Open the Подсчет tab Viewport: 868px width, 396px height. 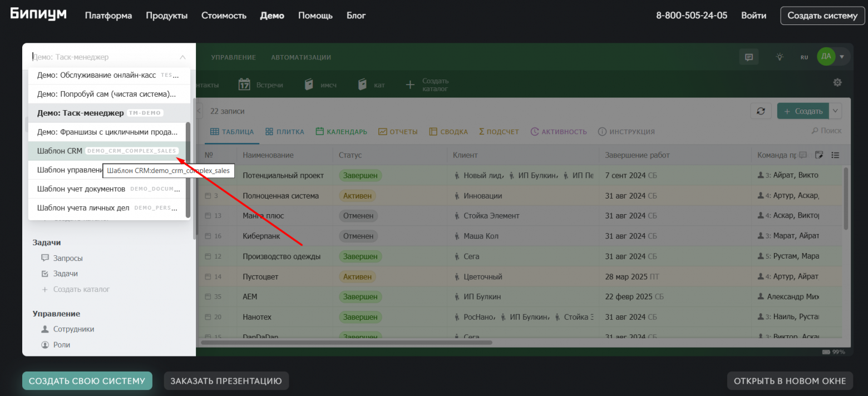pos(499,132)
